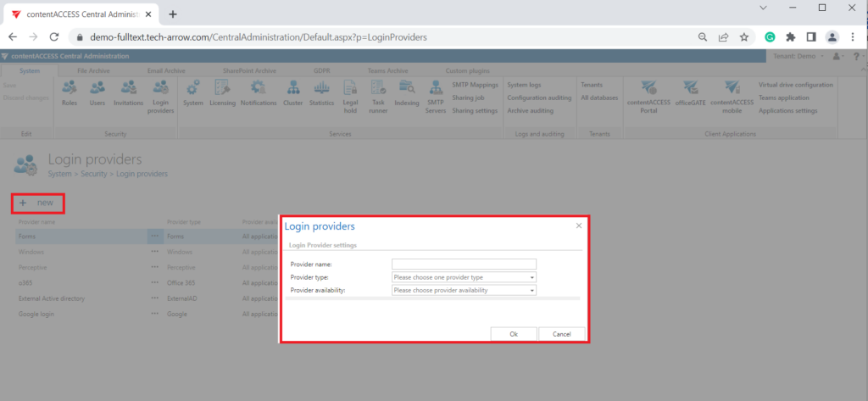The image size is (868, 401).
Task: Open options menu for Windows row
Action: (x=154, y=252)
